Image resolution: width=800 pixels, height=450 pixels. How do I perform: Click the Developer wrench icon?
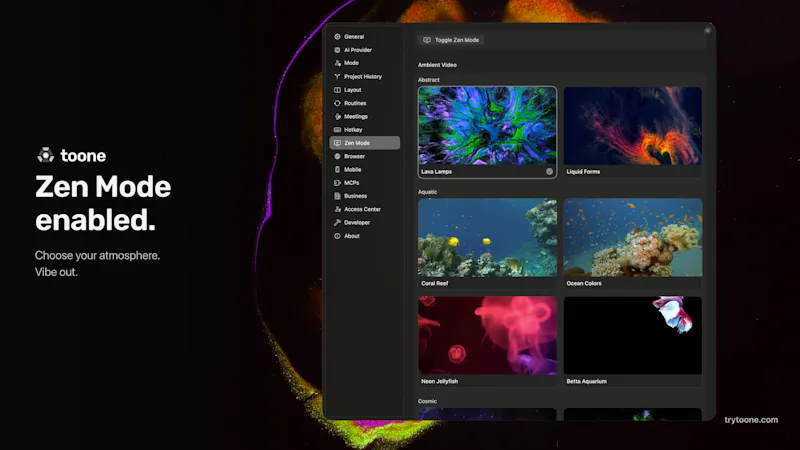point(337,222)
